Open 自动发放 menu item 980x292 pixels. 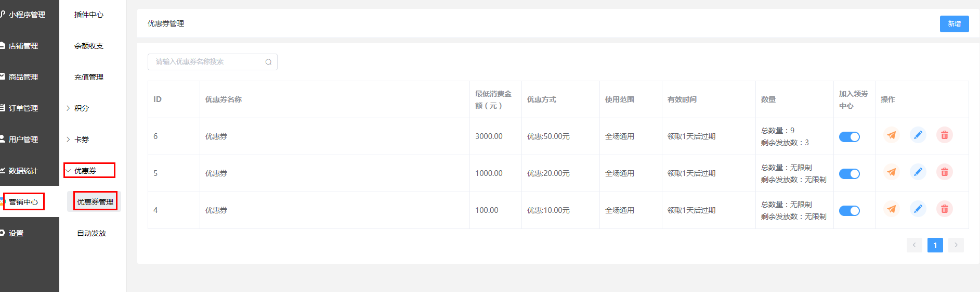coord(92,233)
